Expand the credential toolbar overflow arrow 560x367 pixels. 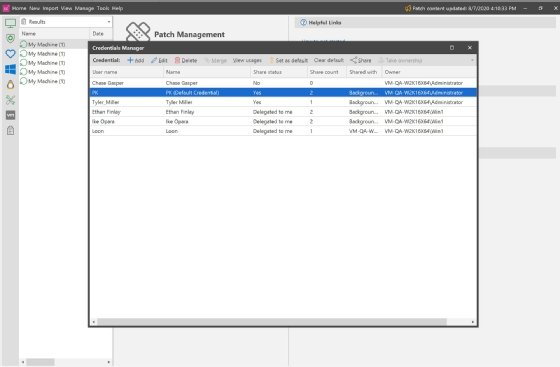pos(472,60)
